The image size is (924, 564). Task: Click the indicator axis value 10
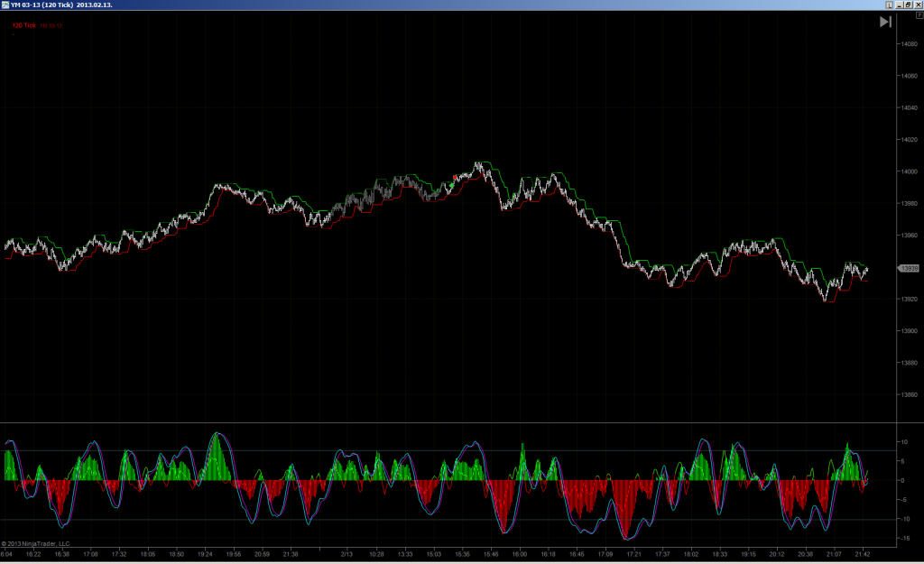coord(904,442)
